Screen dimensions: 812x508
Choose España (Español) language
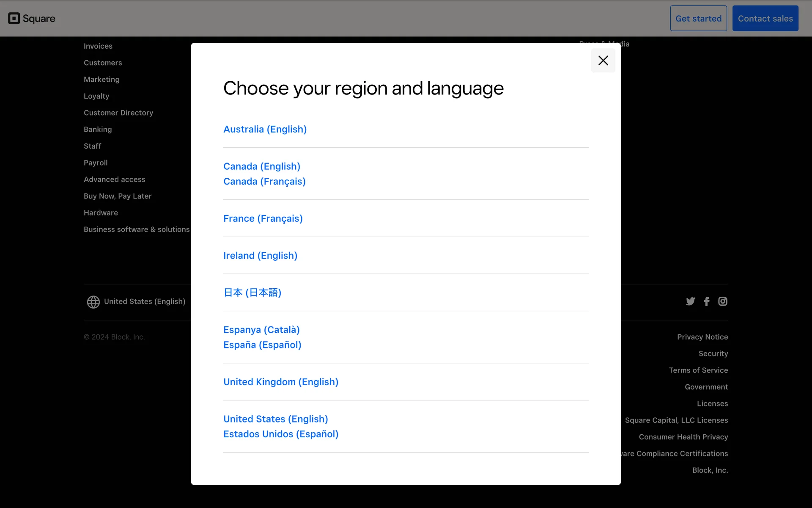[x=262, y=345]
